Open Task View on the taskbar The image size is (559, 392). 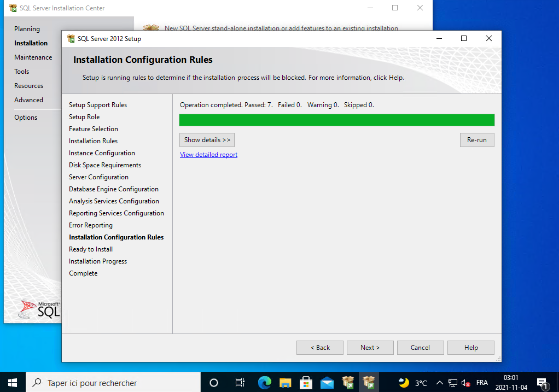[240, 383]
